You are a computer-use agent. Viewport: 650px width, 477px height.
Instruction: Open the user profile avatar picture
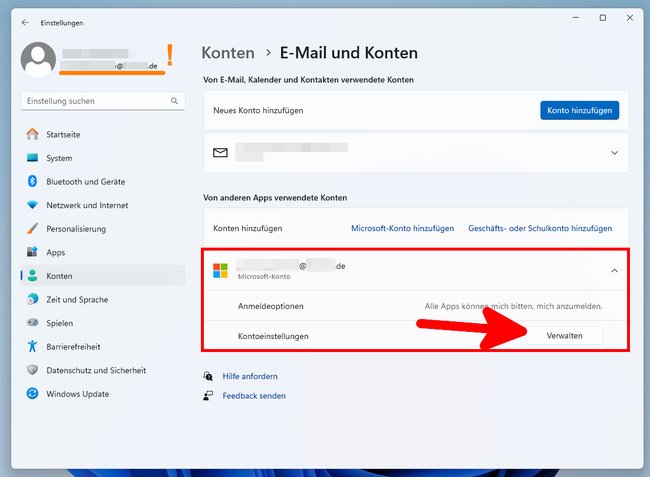click(38, 59)
